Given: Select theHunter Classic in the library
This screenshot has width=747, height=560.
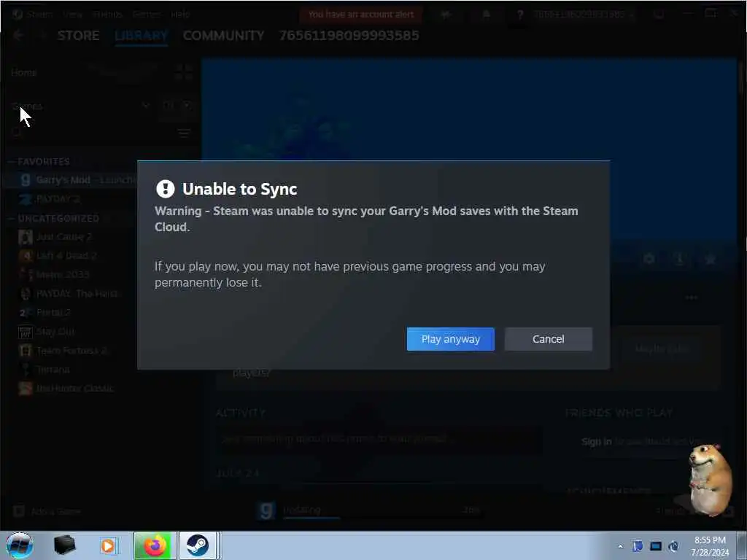Looking at the screenshot, I should pyautogui.click(x=75, y=388).
